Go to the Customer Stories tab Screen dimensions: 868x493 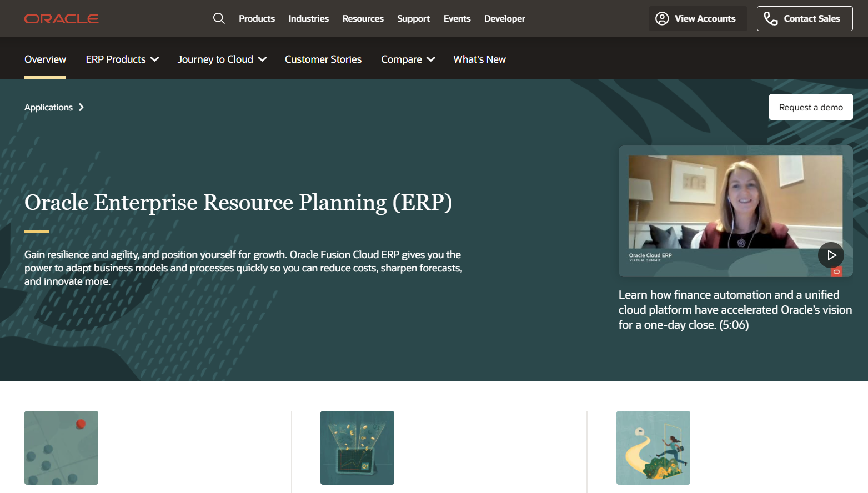click(323, 59)
